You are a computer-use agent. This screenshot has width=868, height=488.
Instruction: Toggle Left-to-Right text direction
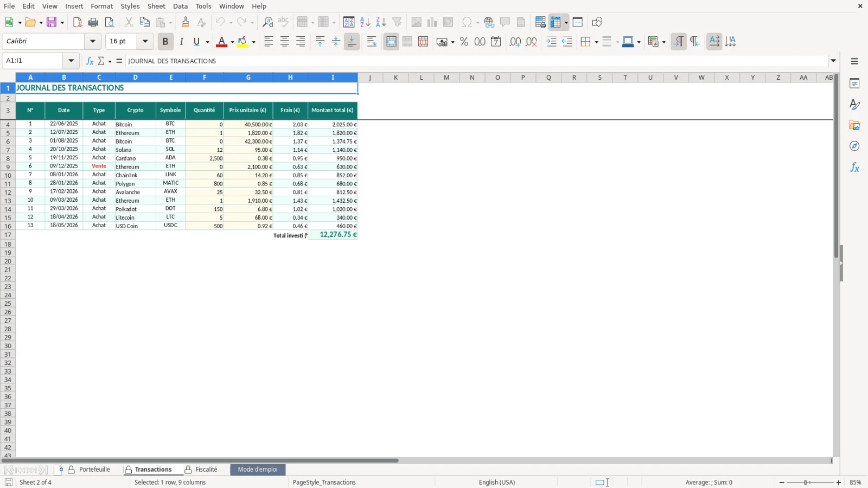(x=679, y=42)
